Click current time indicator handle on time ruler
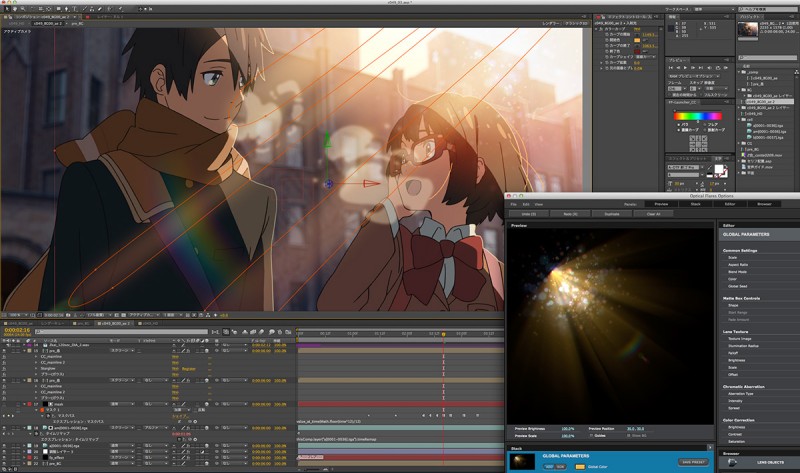This screenshot has width=800, height=473. [x=443, y=334]
